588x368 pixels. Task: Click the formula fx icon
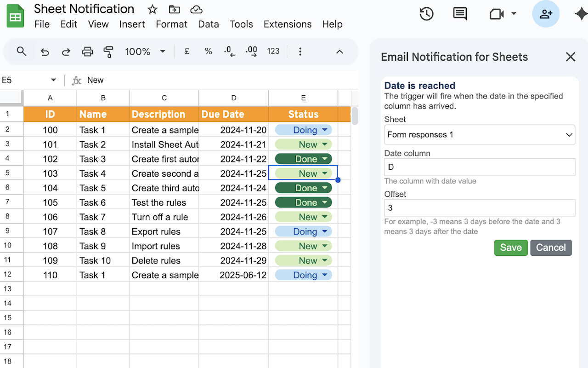coord(77,80)
